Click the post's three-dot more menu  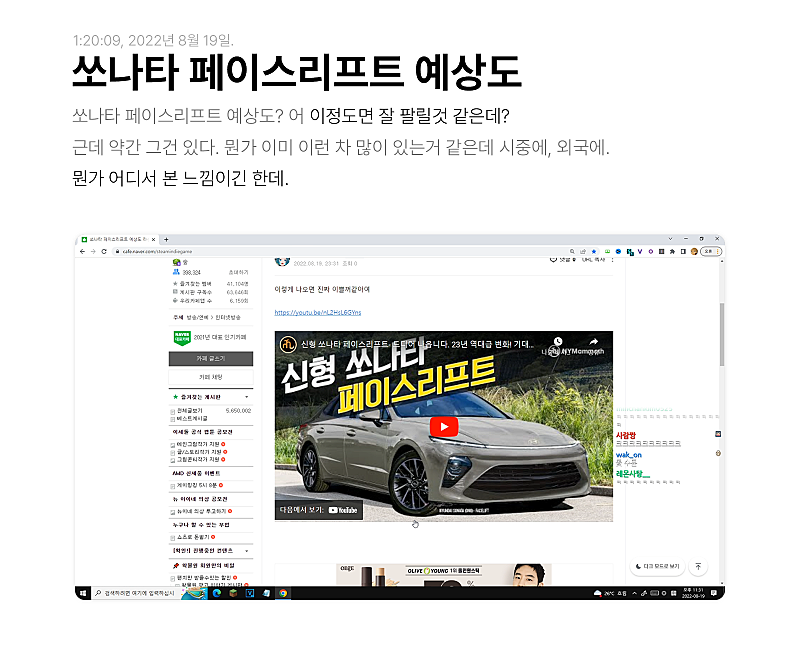click(612, 260)
